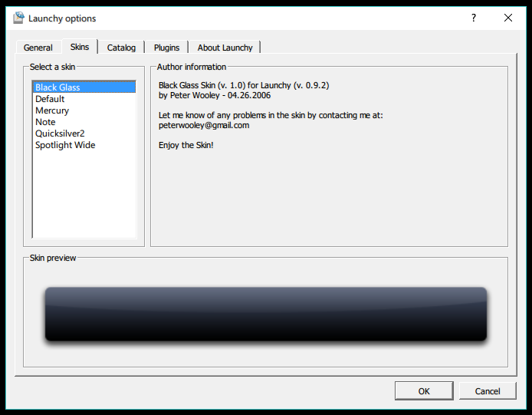Viewport: 532px width, 415px height.
Task: Click the question mark help button
Action: click(x=474, y=18)
